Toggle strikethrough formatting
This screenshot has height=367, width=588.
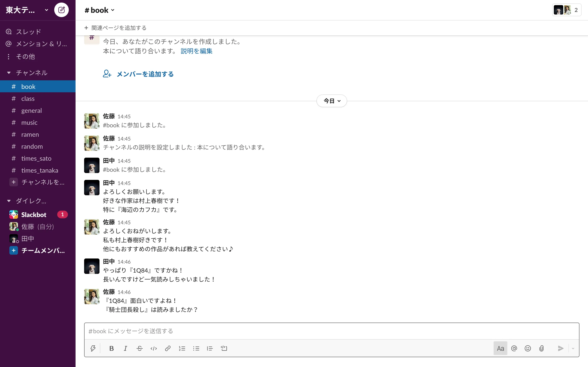(140, 348)
